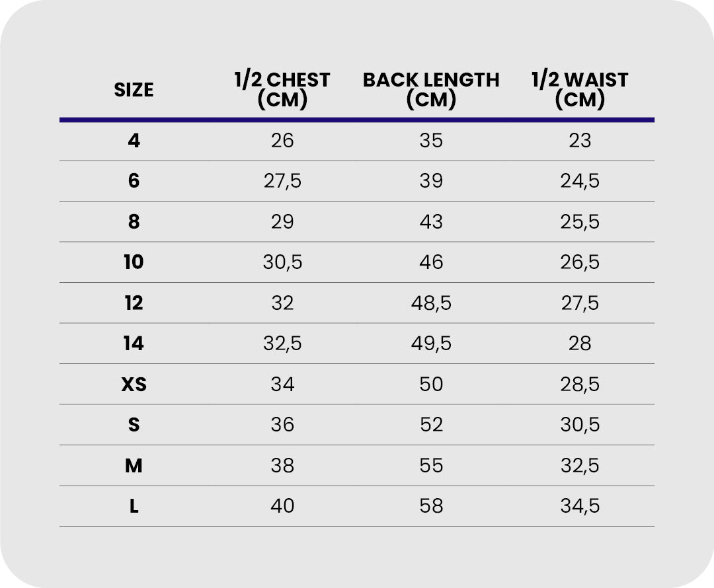Click size 10 row label
Viewport: 714px width, 588px height.
point(134,262)
